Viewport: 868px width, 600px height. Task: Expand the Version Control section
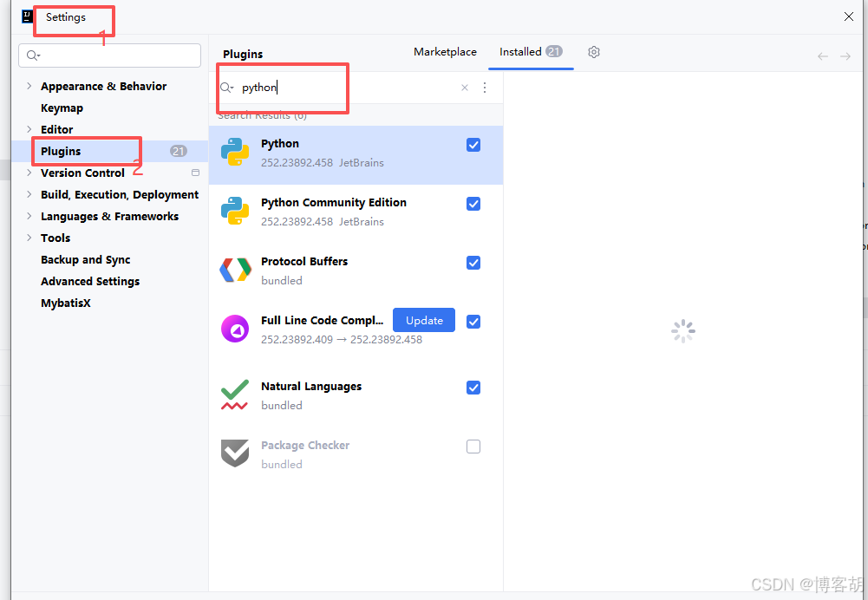point(29,173)
